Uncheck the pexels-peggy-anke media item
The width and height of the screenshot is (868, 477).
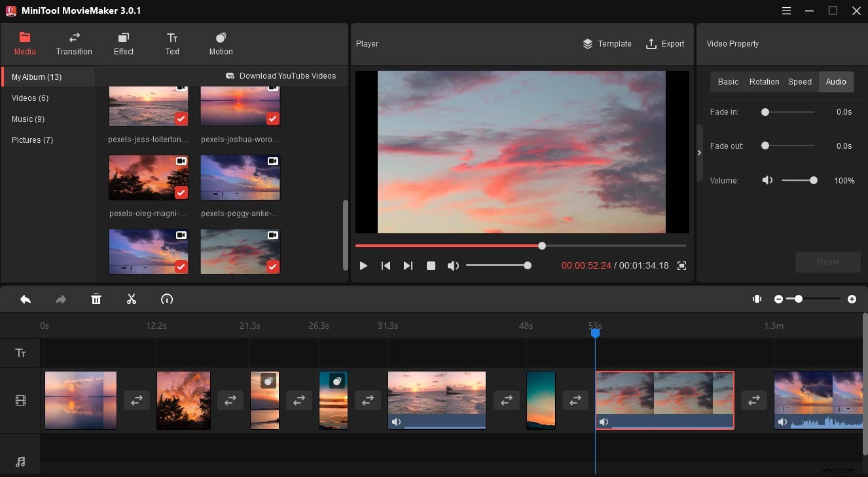tap(273, 193)
